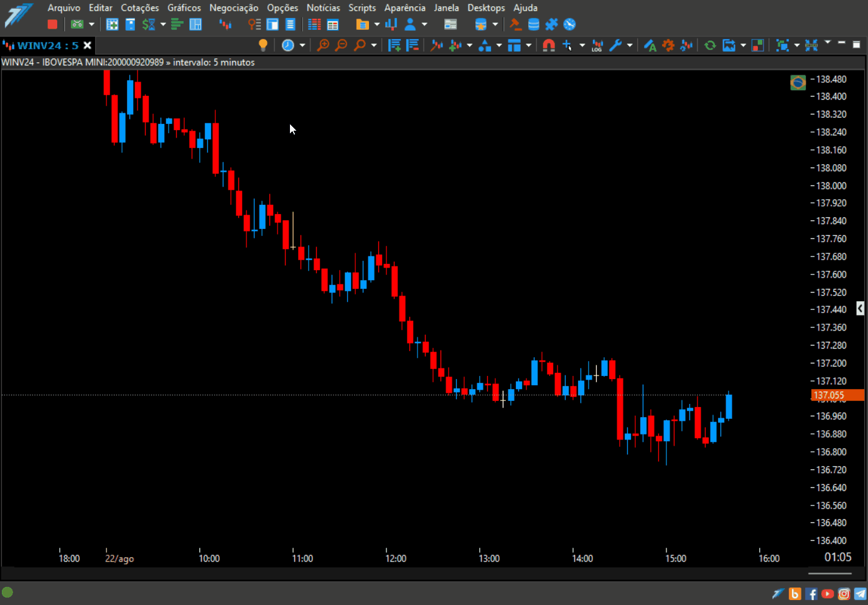The width and height of the screenshot is (868, 605).
Task: Open the Gráficos menu
Action: pos(184,7)
